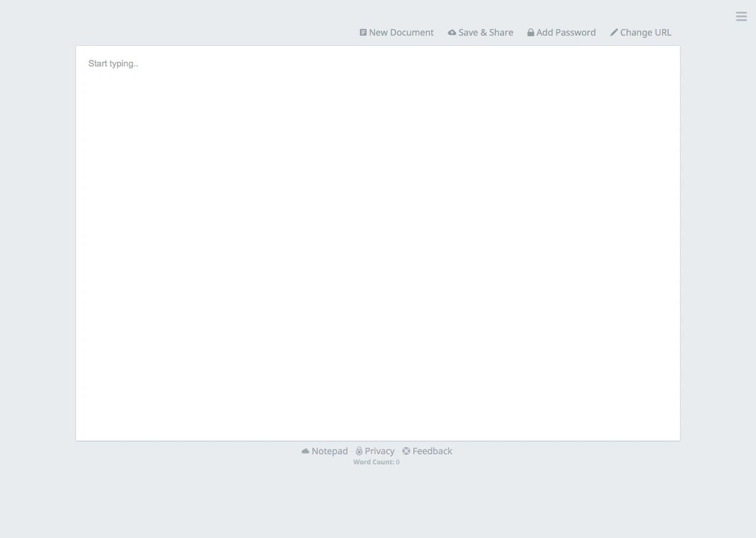View the Privacy page
The image size is (756, 538).
pos(379,451)
